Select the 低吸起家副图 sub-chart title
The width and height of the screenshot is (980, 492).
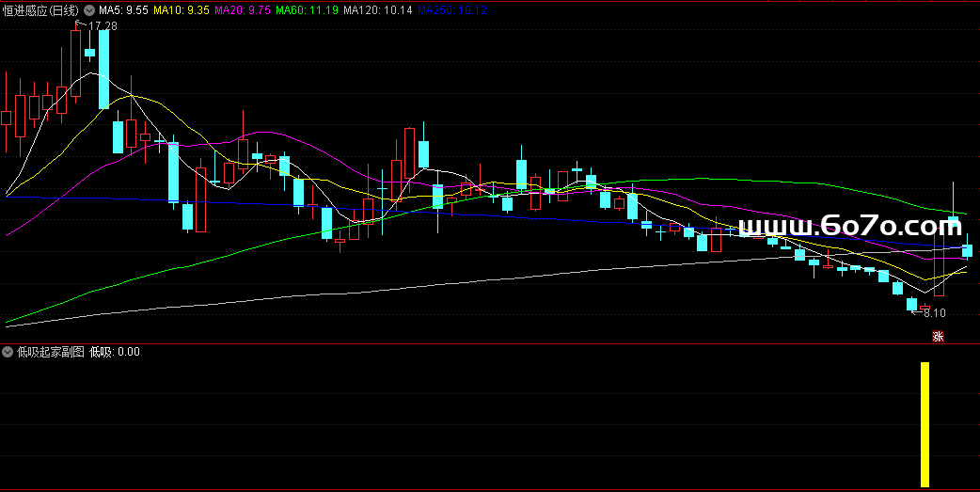point(51,352)
